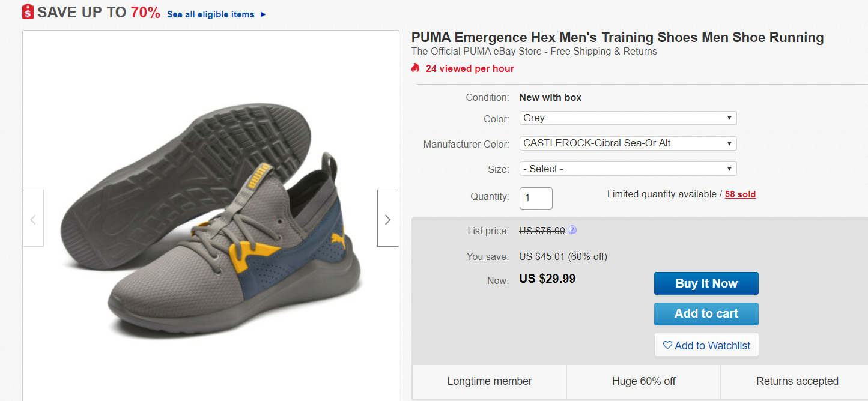The width and height of the screenshot is (868, 401).
Task: Click the PUMA Emergence Hex product title
Action: click(x=618, y=37)
